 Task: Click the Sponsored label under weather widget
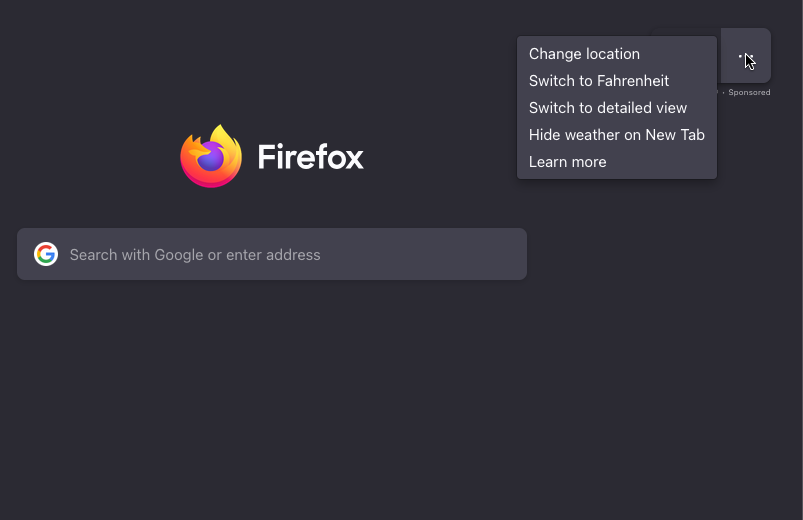749,93
